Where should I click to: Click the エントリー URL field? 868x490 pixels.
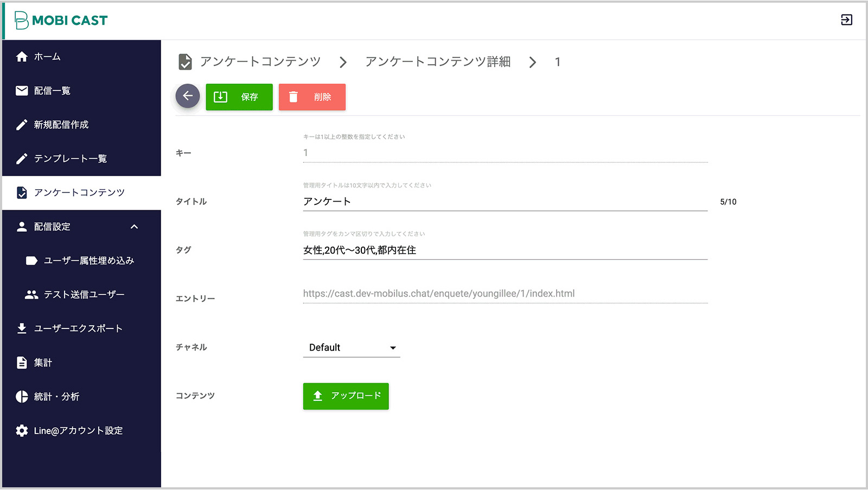(x=505, y=294)
